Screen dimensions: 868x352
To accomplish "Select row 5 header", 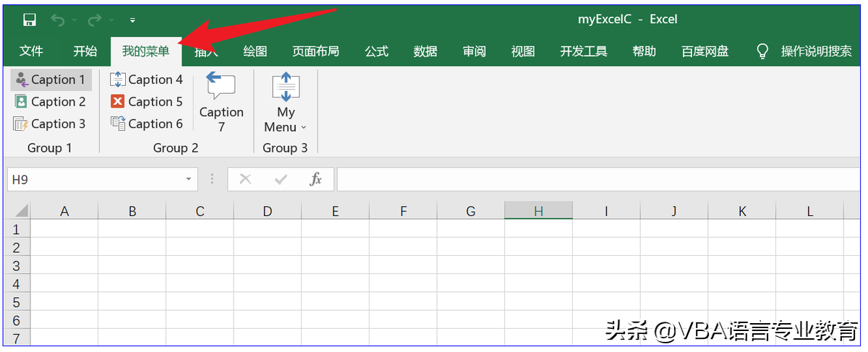I will coord(17,301).
